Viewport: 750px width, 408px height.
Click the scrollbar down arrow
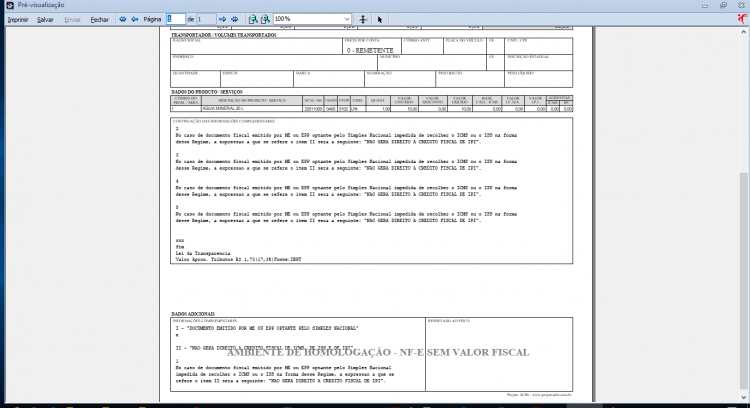coord(743,397)
